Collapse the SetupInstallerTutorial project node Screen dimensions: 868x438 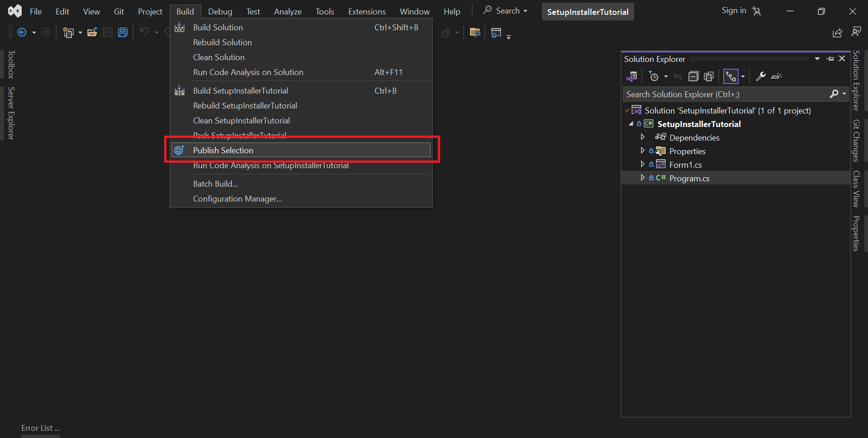point(631,123)
